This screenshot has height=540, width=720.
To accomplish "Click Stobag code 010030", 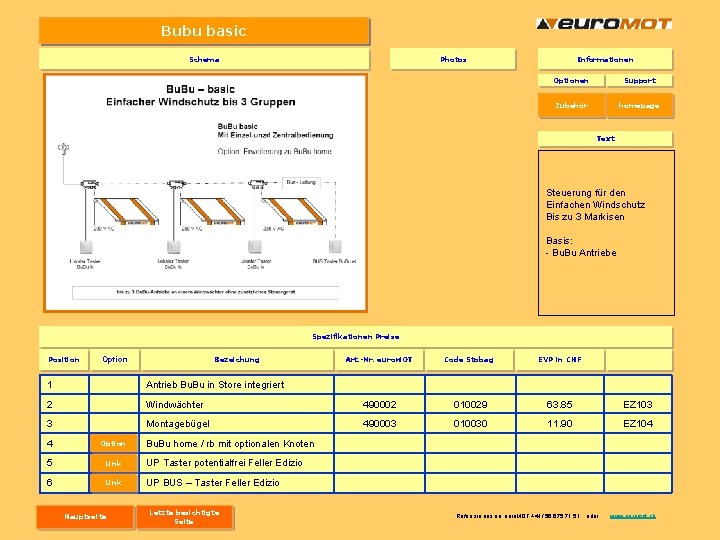I will pyautogui.click(x=470, y=424).
